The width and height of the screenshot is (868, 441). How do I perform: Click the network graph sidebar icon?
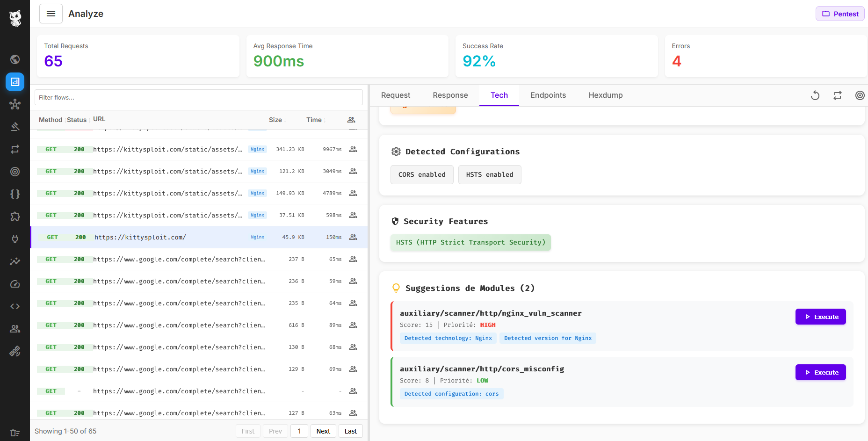[x=15, y=104]
